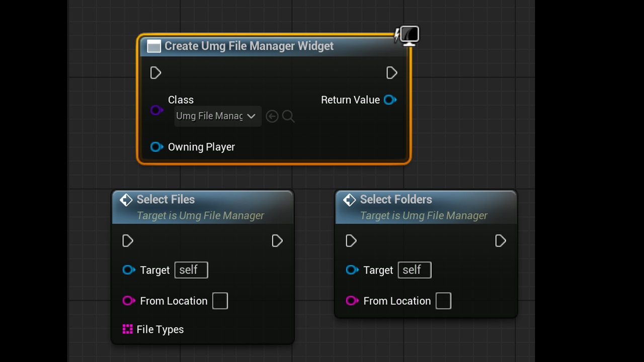Click the browse magnifier icon beside Class
Image resolution: width=644 pixels, height=362 pixels.
(288, 117)
